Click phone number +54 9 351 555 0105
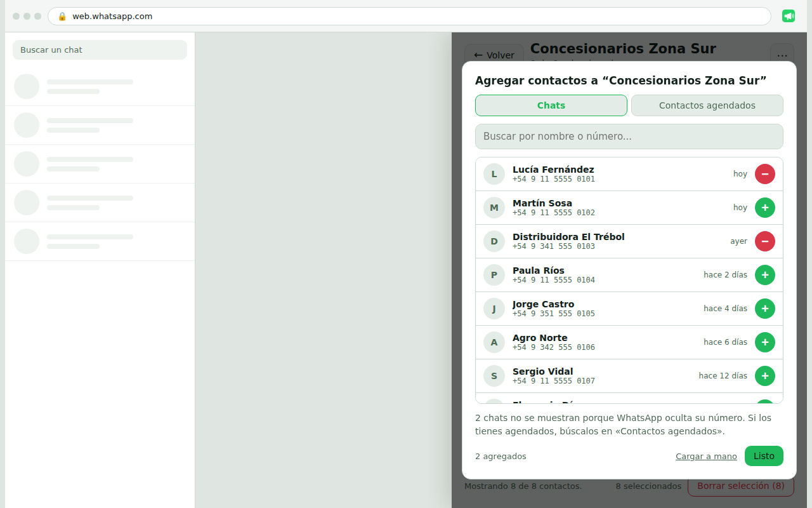Screen dimensions: 812x508 click(x=554, y=314)
